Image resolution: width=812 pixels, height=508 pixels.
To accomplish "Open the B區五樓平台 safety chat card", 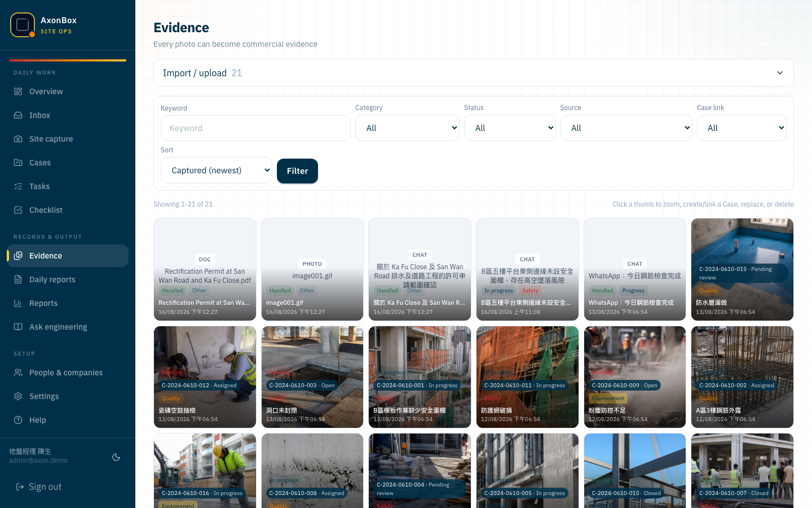I will click(x=527, y=269).
